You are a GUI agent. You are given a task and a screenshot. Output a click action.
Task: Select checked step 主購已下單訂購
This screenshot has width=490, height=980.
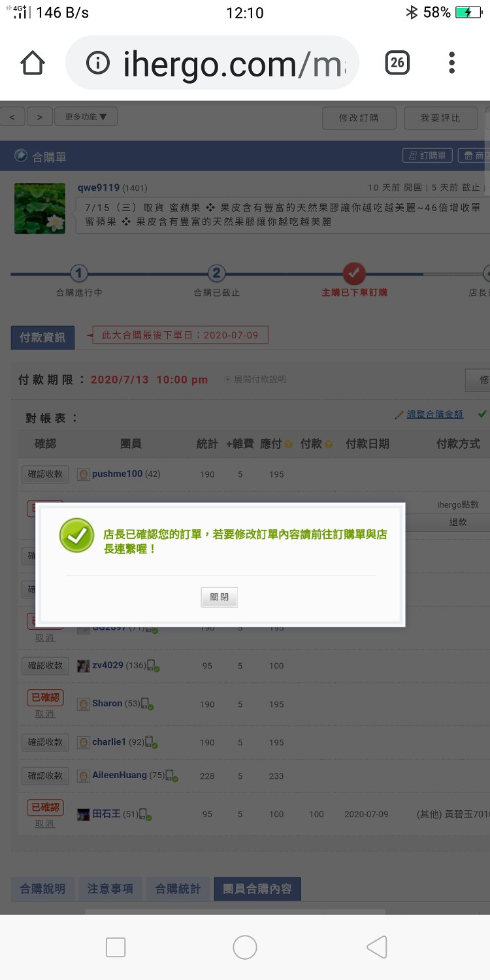(x=354, y=274)
